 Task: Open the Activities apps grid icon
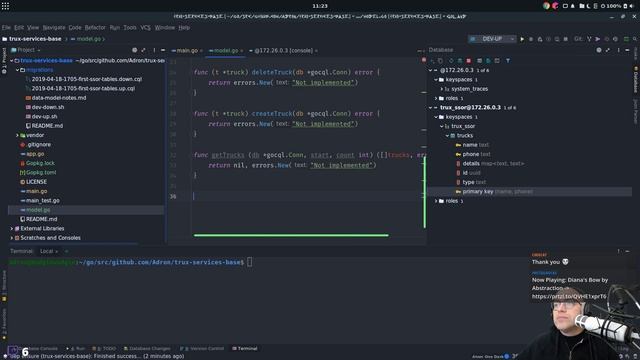(5, 6)
